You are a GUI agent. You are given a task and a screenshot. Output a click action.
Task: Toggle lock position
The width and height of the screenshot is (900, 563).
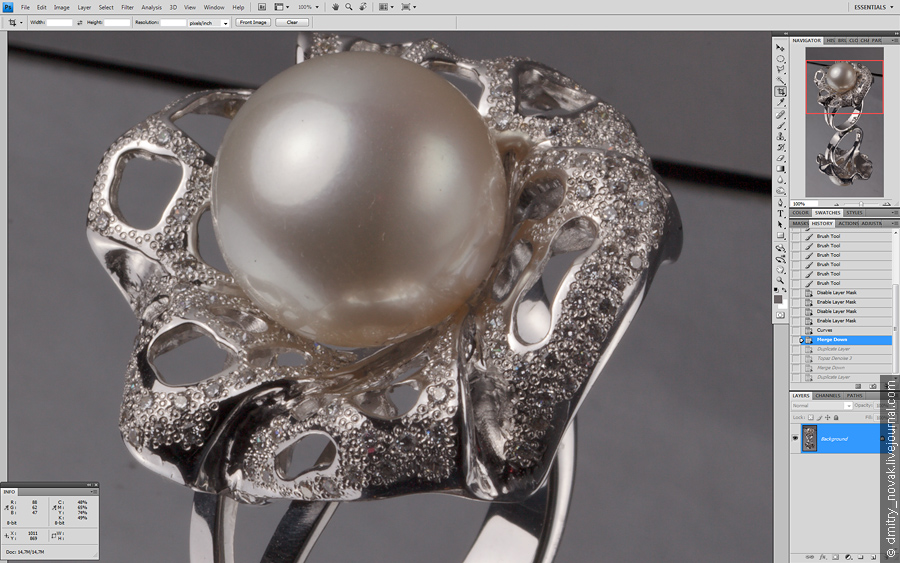pos(828,417)
